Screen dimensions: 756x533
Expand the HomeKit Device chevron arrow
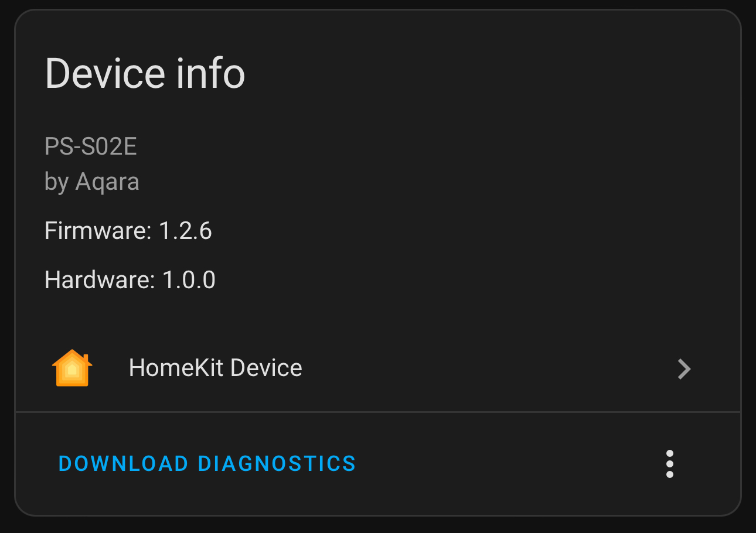(684, 369)
